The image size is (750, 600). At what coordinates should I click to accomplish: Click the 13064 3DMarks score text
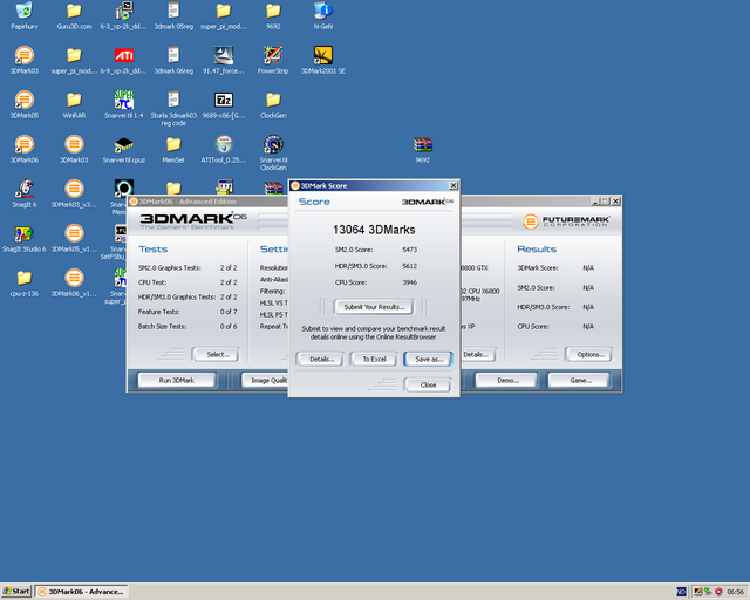click(374, 230)
